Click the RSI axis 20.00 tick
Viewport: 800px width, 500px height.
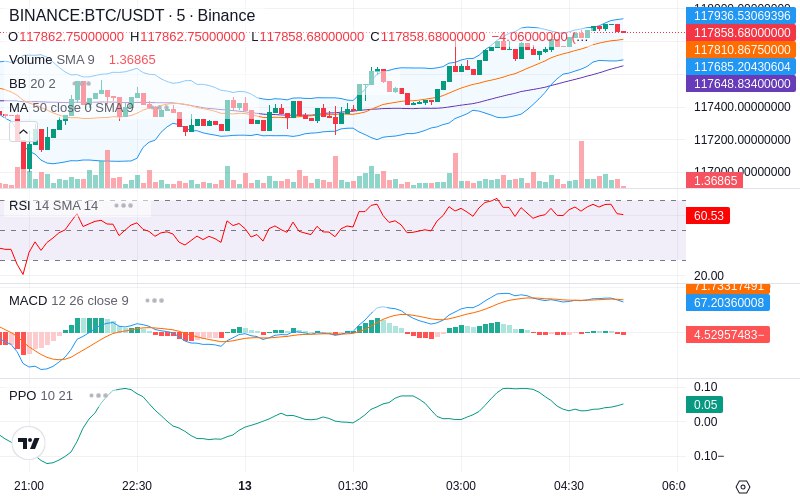[x=709, y=276]
